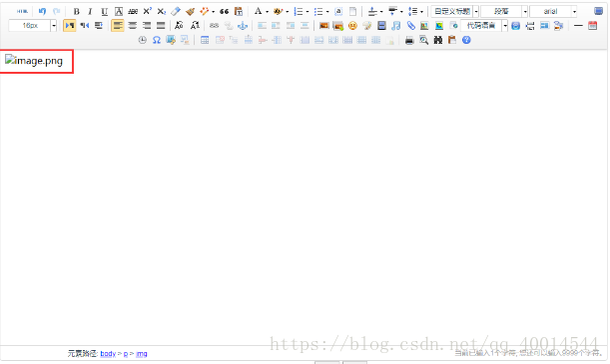
Task: Upload a single image
Action: (x=323, y=26)
